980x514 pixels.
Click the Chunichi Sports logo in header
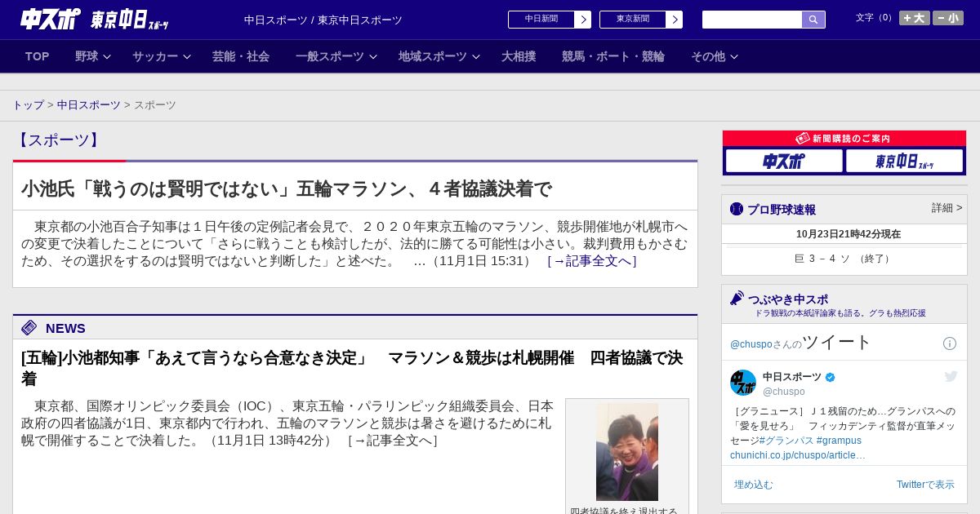coord(51,20)
